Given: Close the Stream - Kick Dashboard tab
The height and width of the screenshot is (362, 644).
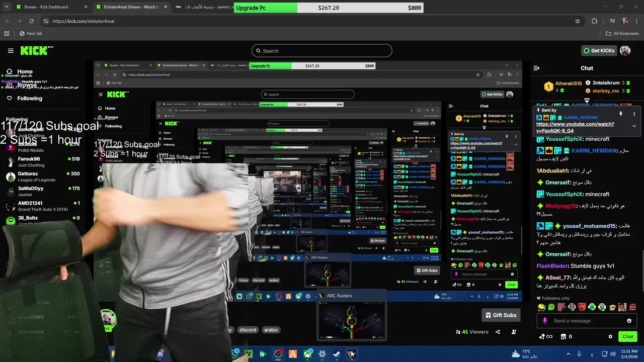Looking at the screenshot, I should (86, 7).
